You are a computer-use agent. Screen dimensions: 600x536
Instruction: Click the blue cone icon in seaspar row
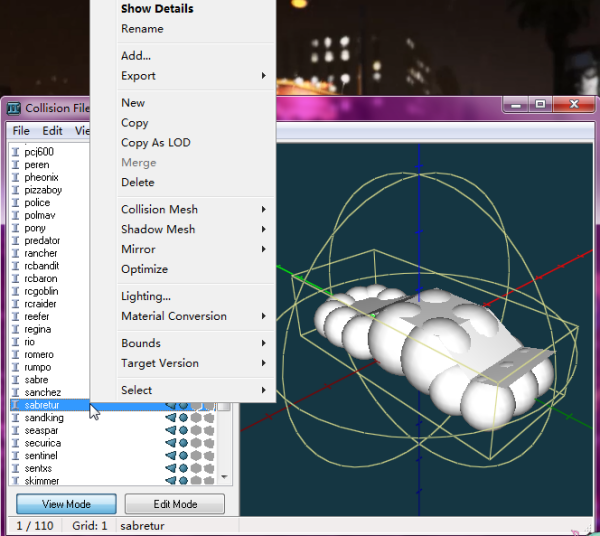coord(171,430)
